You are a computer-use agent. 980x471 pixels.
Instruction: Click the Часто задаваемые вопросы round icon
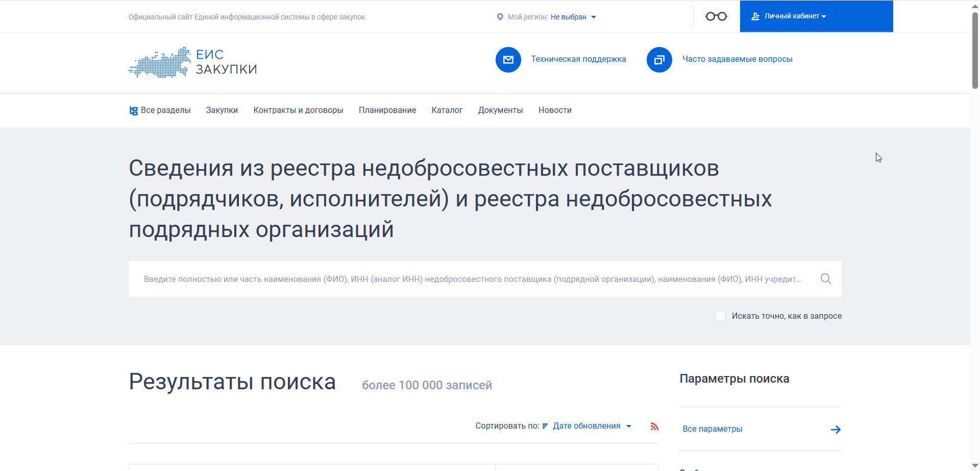point(659,60)
